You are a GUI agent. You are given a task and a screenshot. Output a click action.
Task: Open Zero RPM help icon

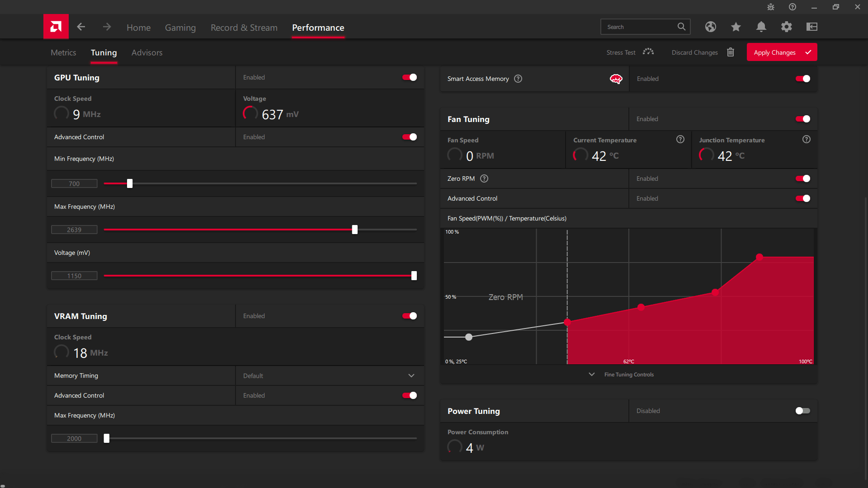pos(484,178)
